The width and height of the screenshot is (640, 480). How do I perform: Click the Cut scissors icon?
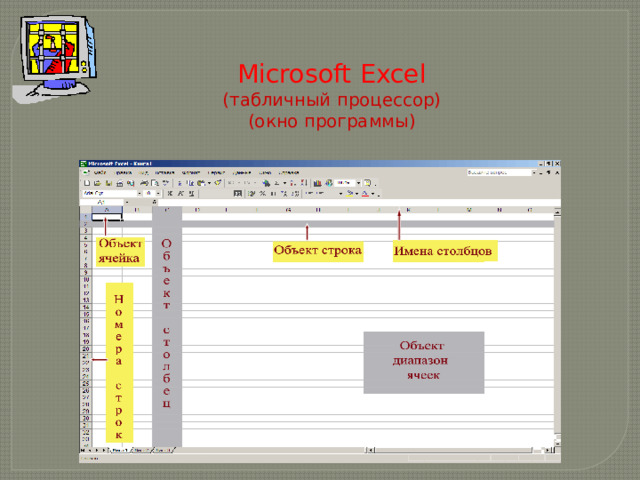click(179, 183)
